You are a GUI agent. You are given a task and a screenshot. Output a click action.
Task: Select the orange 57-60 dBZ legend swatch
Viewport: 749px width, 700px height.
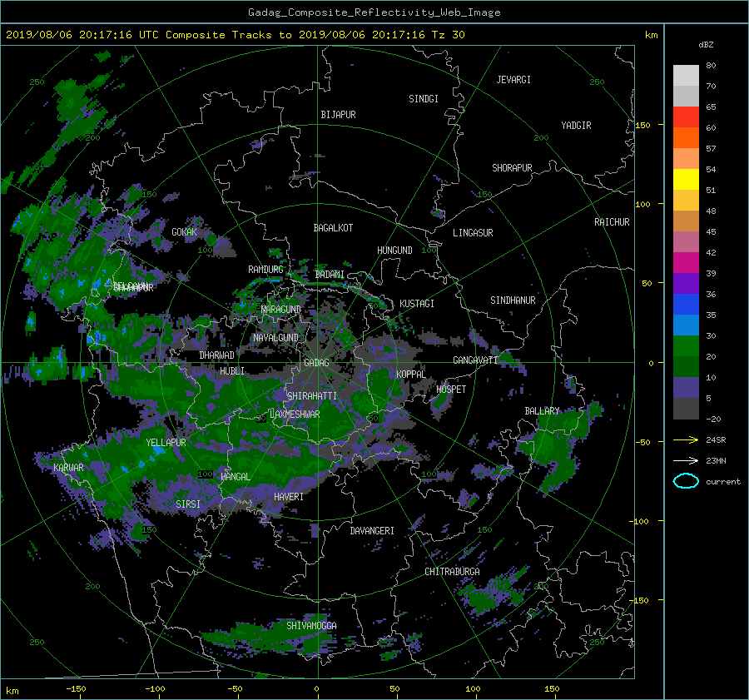pyautogui.click(x=686, y=137)
